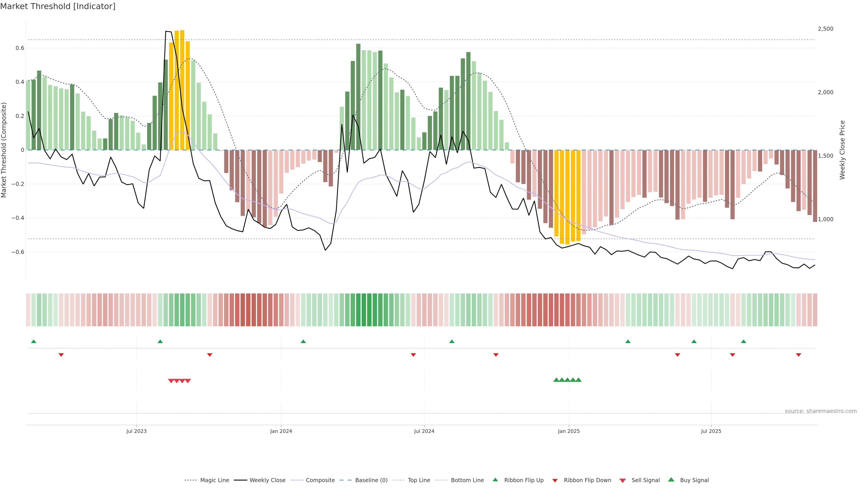The image size is (868, 488).
Task: Click first green ribbon flip-up triangle at far left
Action: (33, 342)
